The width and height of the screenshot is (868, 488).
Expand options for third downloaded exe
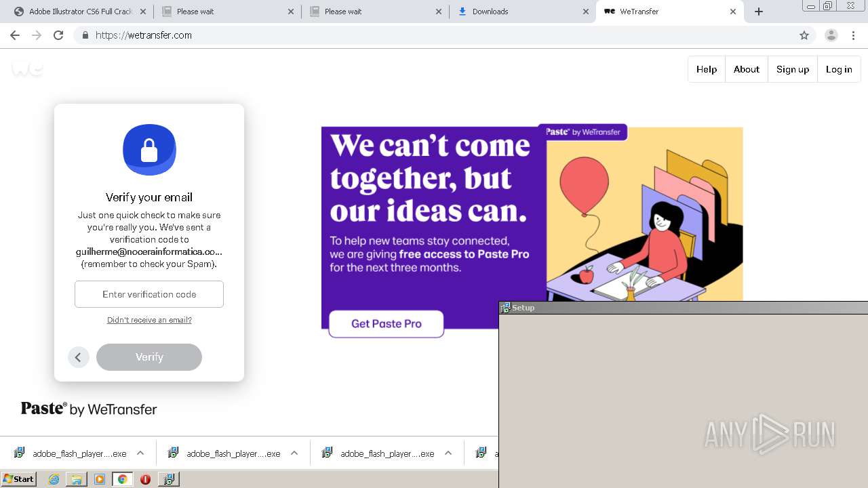tap(448, 453)
